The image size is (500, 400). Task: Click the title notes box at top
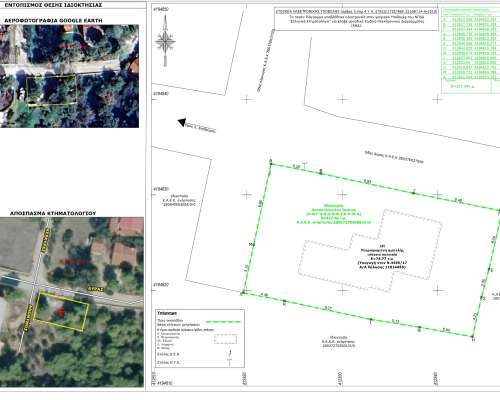[356, 19]
